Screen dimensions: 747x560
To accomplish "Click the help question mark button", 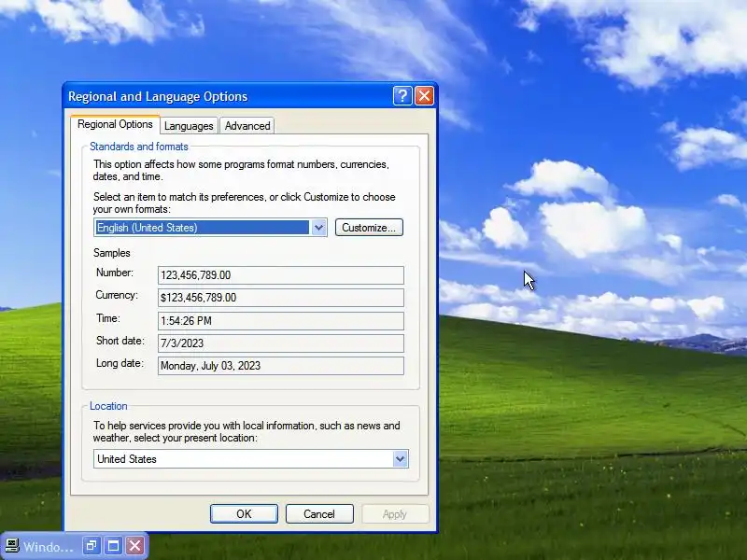I will point(402,96).
